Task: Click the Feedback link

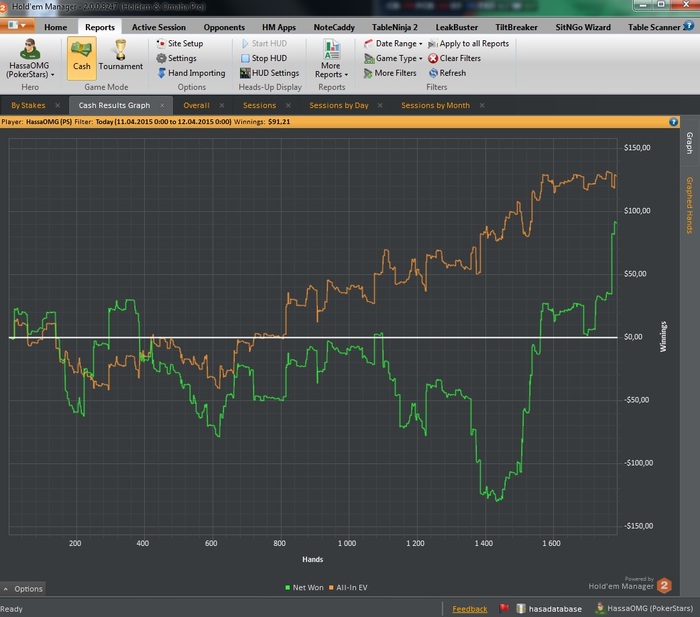Action: click(x=470, y=609)
